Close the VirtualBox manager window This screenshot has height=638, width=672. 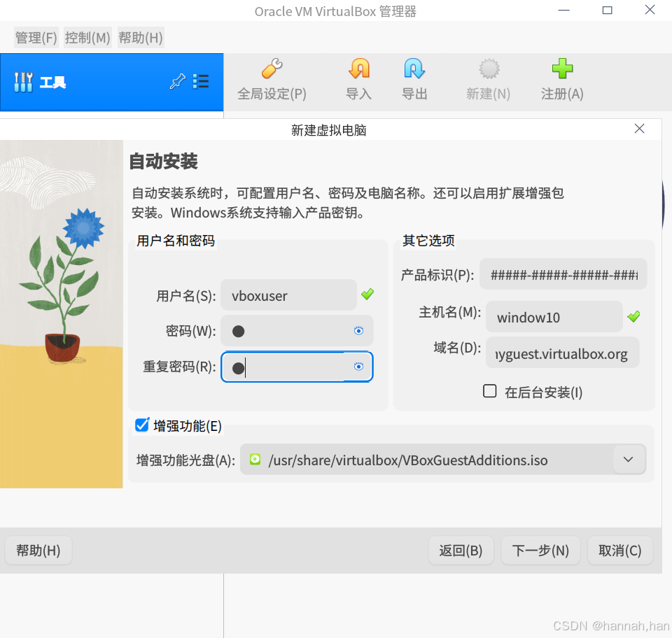point(650,10)
